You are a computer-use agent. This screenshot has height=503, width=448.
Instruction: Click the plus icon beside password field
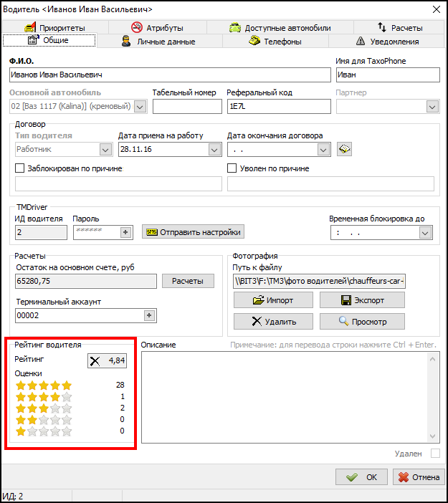(x=125, y=232)
